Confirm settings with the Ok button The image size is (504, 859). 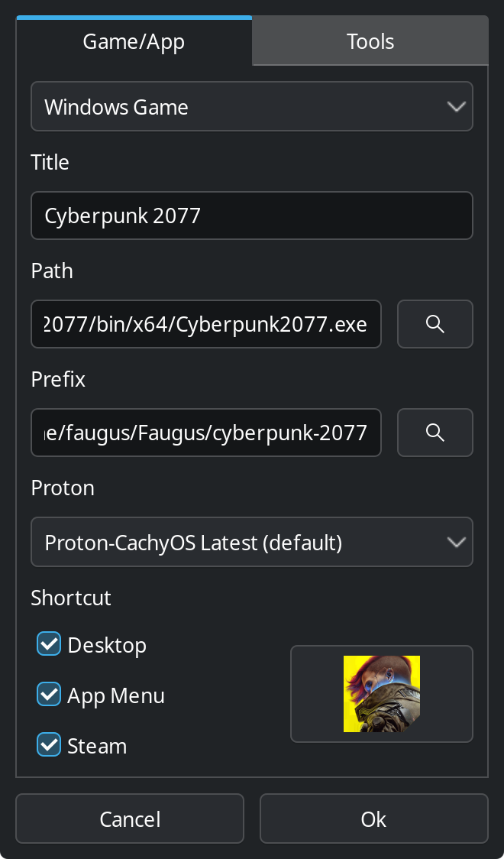[x=373, y=818]
